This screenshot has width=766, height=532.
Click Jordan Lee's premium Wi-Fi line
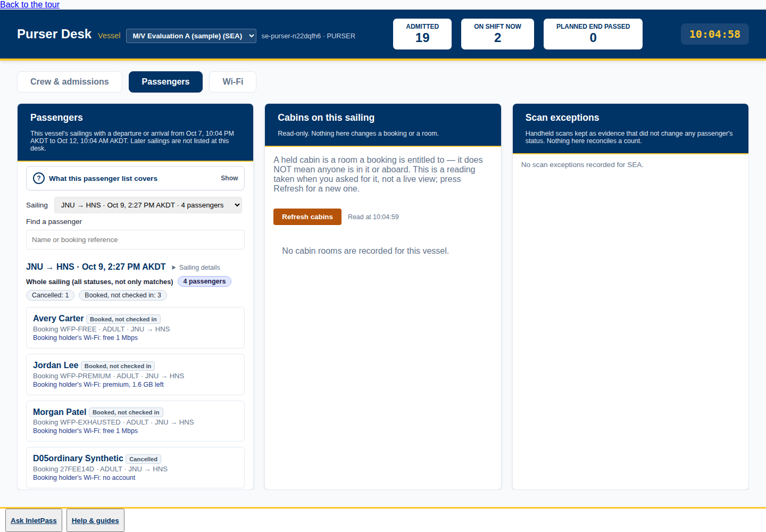tap(98, 385)
